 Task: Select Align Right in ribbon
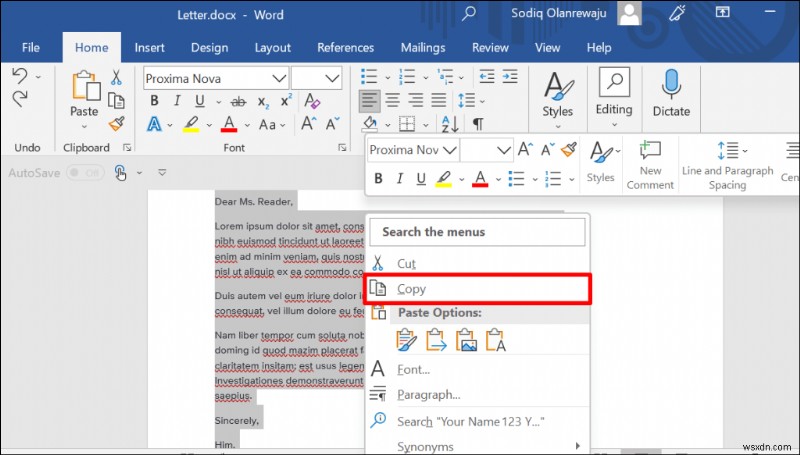pos(416,100)
